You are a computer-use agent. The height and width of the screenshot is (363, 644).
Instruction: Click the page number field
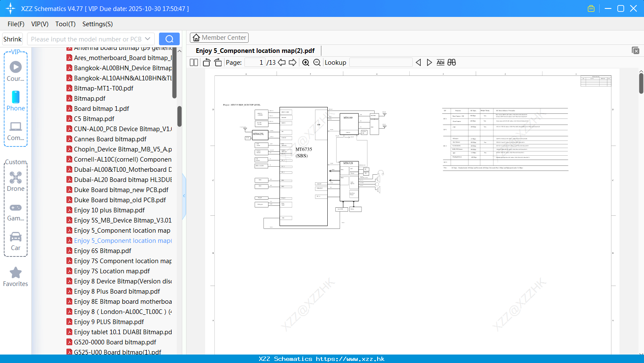tap(255, 62)
